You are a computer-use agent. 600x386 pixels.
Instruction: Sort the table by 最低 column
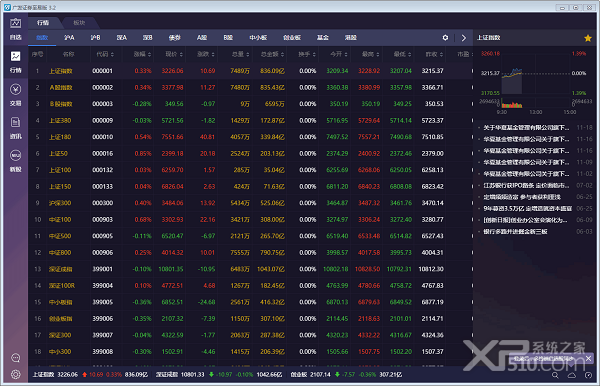pos(402,54)
